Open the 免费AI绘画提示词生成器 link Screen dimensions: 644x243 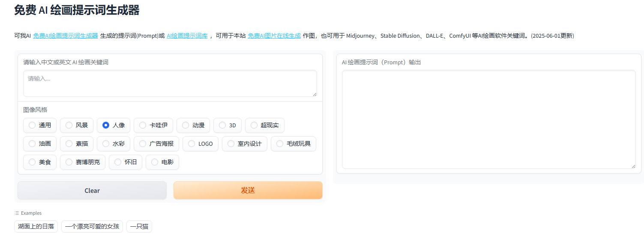[66, 36]
